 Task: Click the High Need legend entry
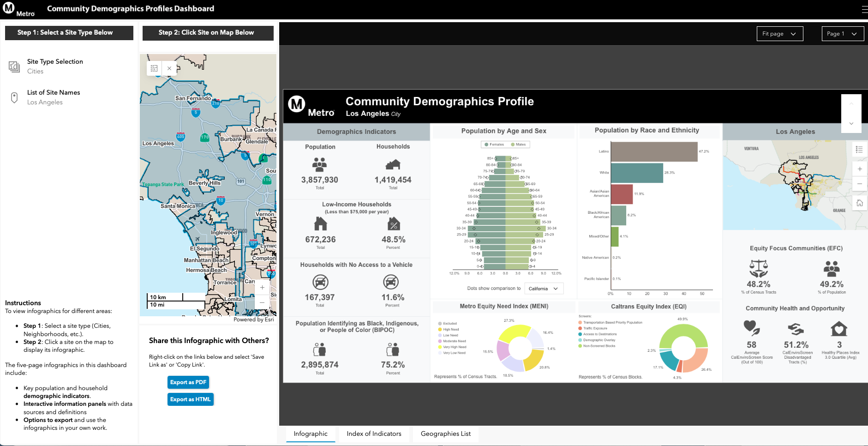tap(448, 330)
